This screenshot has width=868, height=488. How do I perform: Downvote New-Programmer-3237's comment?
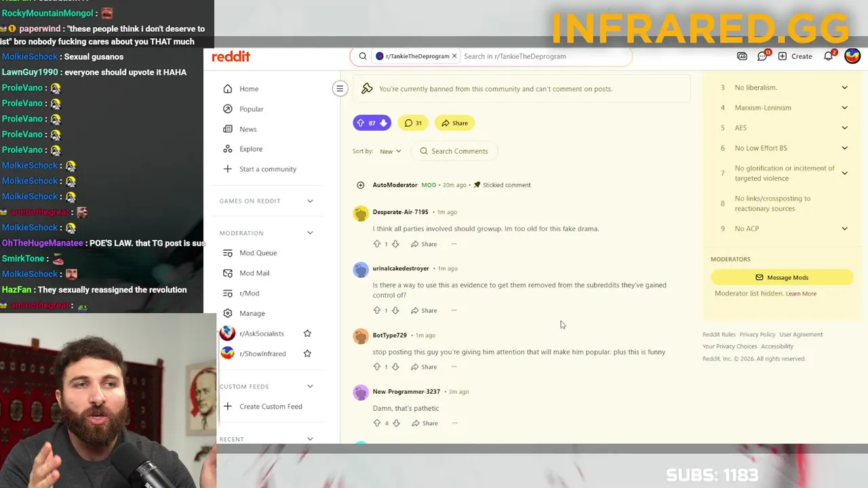click(397, 423)
